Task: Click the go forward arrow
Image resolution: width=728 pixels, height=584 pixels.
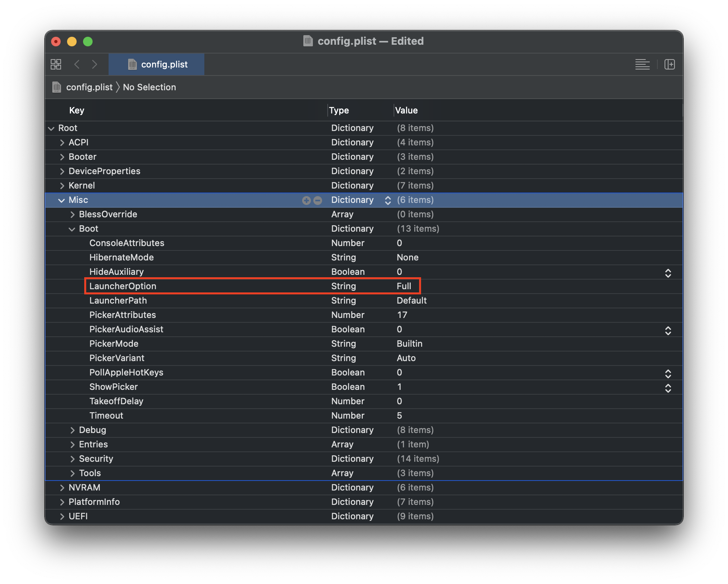Action: click(95, 64)
